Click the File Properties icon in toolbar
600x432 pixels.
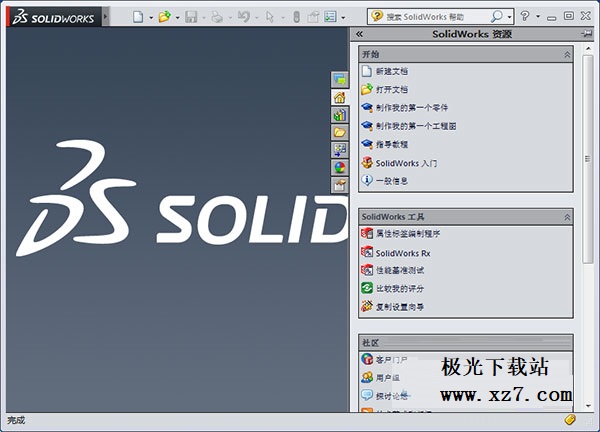pos(313,17)
